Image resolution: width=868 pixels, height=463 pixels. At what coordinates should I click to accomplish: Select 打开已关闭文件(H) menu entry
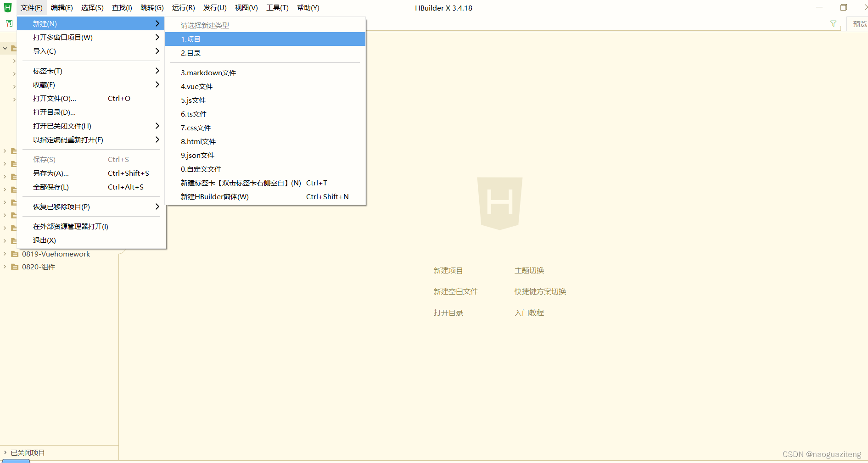[91, 126]
